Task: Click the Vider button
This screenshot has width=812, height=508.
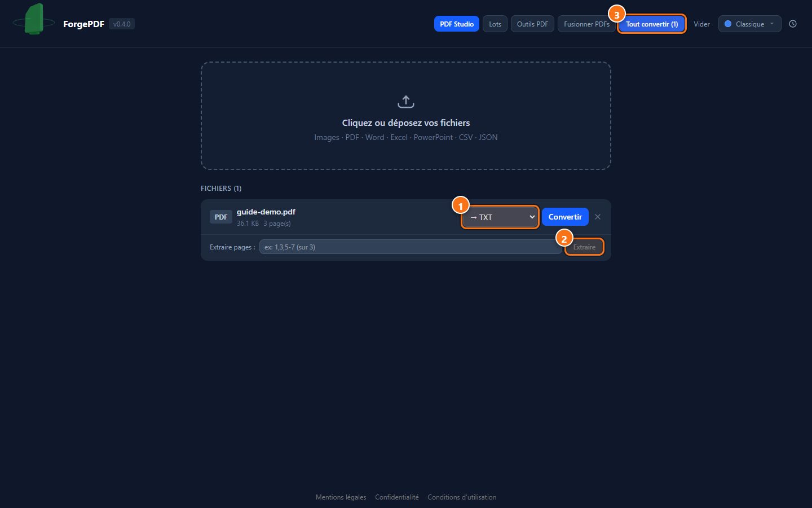Action: 701,24
